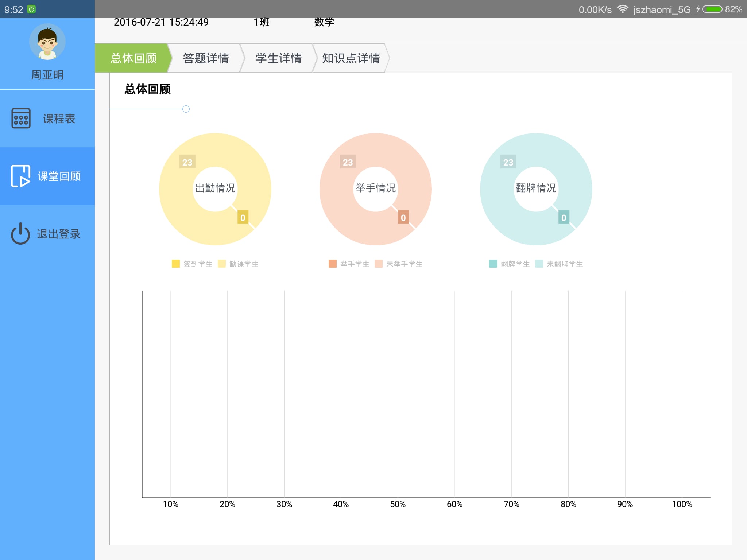
Task: Tap the 0 label on 举手情况 chart
Action: pos(403,217)
